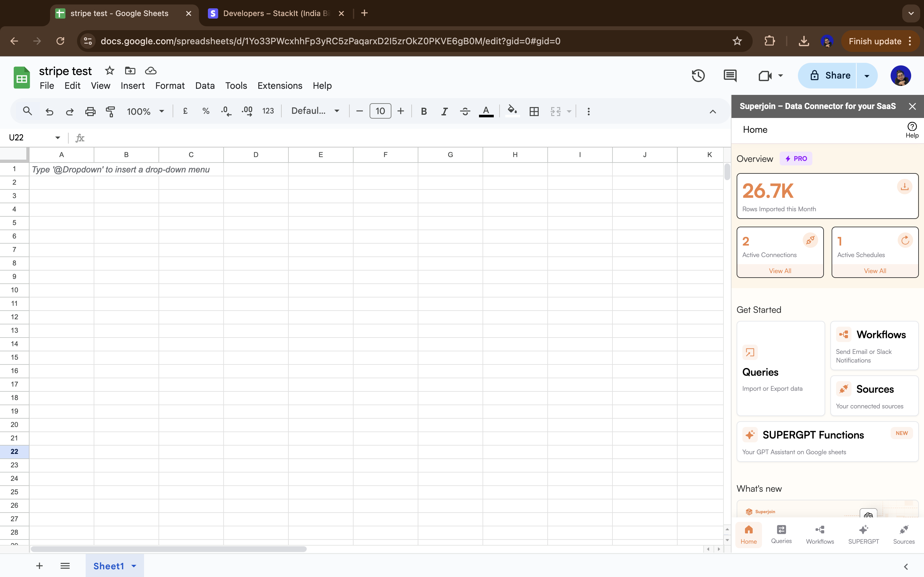Toggle bold formatting
Viewport: 924px width, 577px height.
pos(424,112)
